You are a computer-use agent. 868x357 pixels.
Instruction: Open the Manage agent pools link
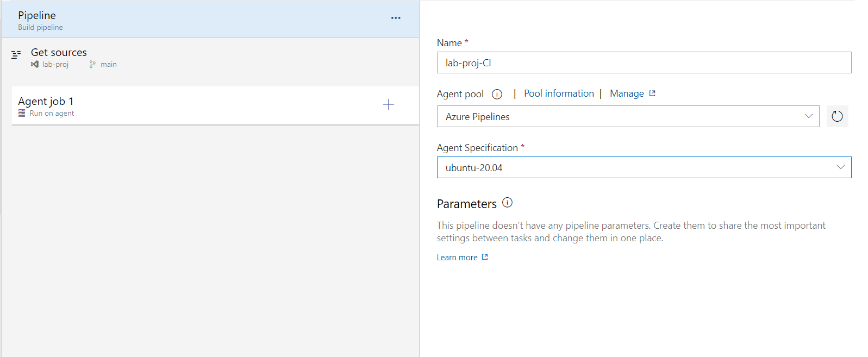pyautogui.click(x=627, y=93)
